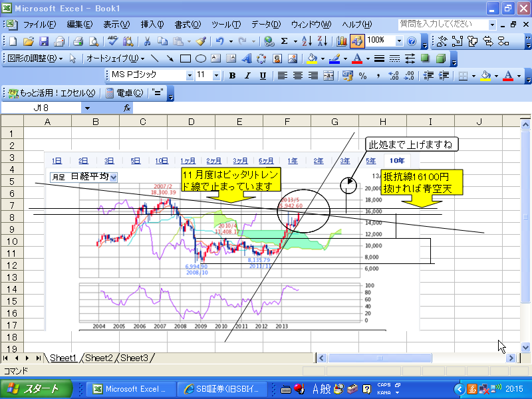Sort ascending with the A-Z icon
This screenshot has width=532, height=399.
(x=305, y=41)
